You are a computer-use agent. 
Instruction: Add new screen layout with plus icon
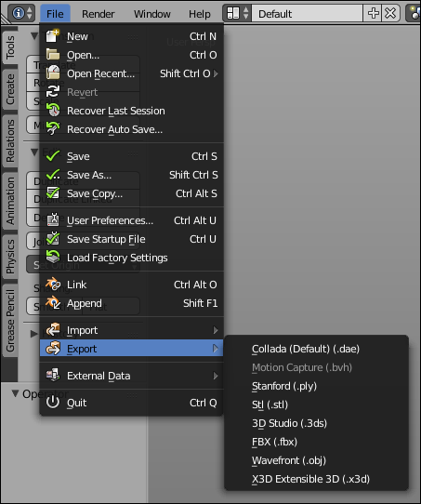click(373, 13)
